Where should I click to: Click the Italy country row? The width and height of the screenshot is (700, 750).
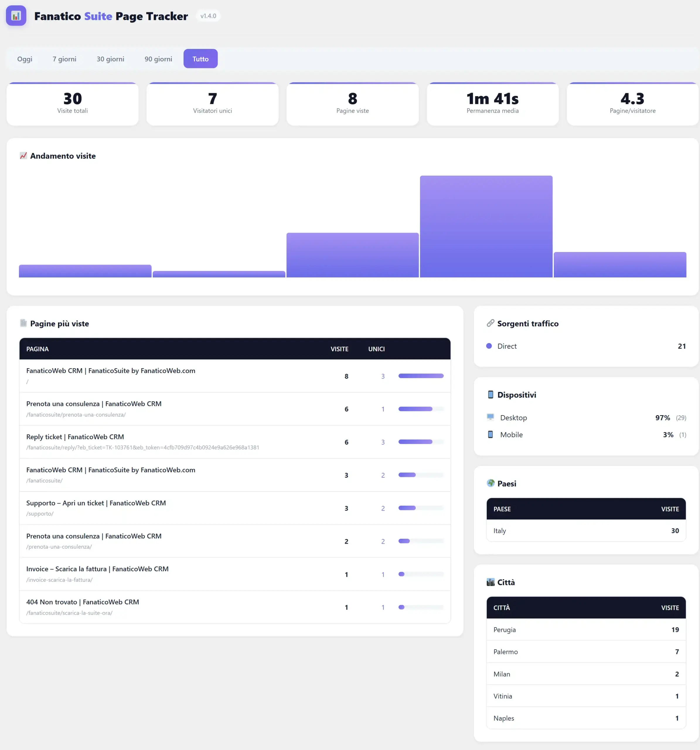click(x=586, y=531)
